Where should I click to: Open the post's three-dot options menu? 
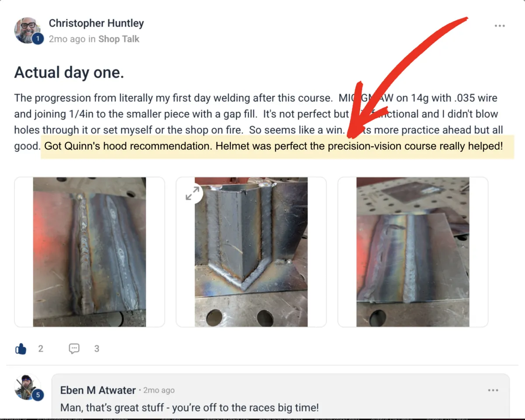click(500, 26)
